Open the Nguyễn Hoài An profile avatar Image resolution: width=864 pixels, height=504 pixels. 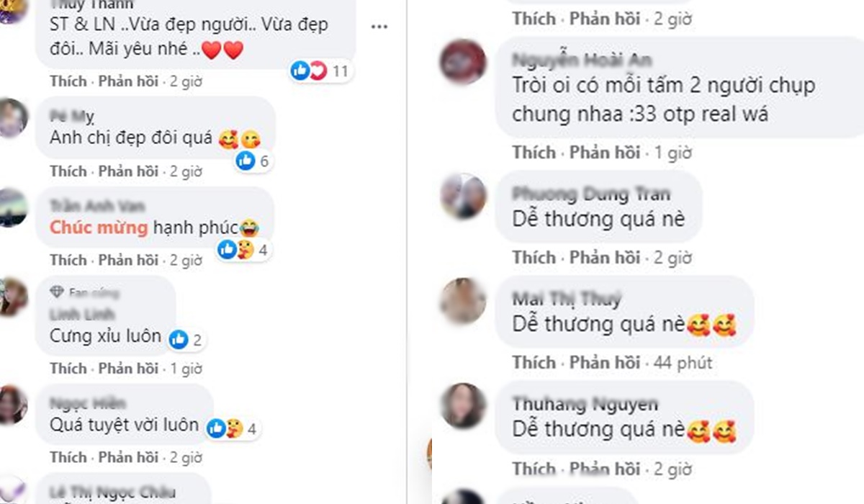pyautogui.click(x=463, y=63)
